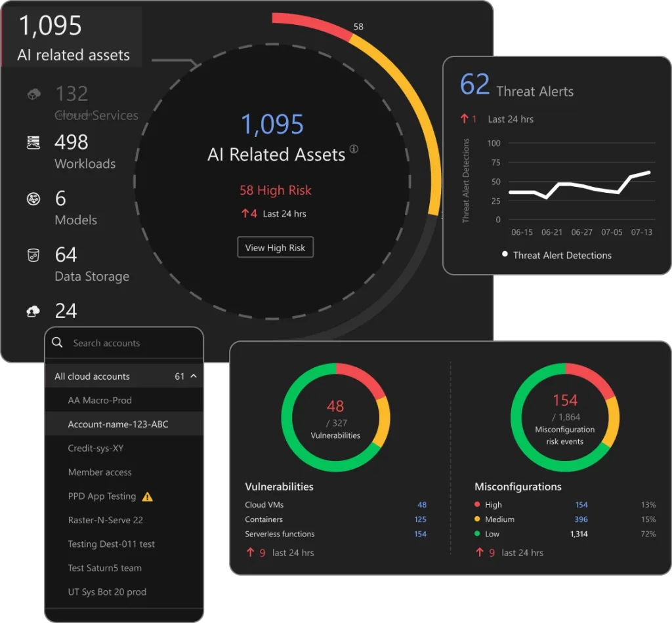Choose the Credit-sys-XY account
The width and height of the screenshot is (672, 623).
(x=96, y=449)
